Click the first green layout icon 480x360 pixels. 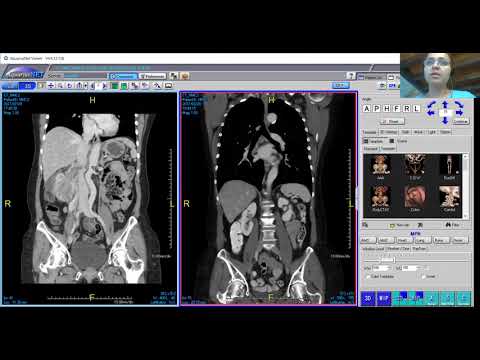tap(115, 86)
